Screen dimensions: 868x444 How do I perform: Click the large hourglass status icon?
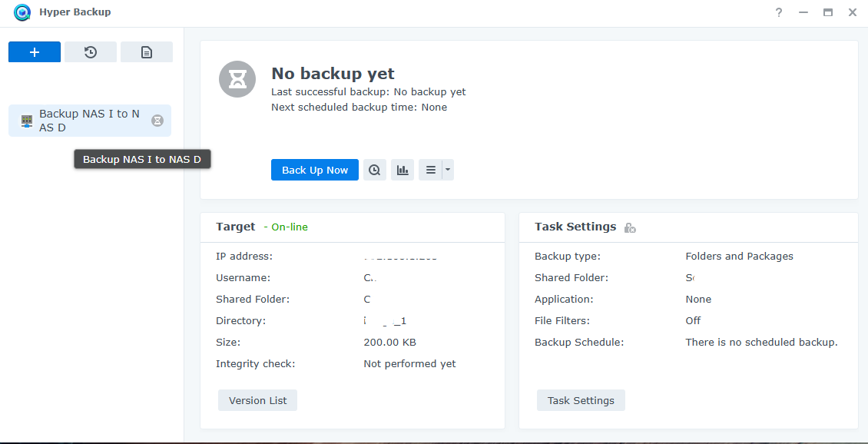237,79
